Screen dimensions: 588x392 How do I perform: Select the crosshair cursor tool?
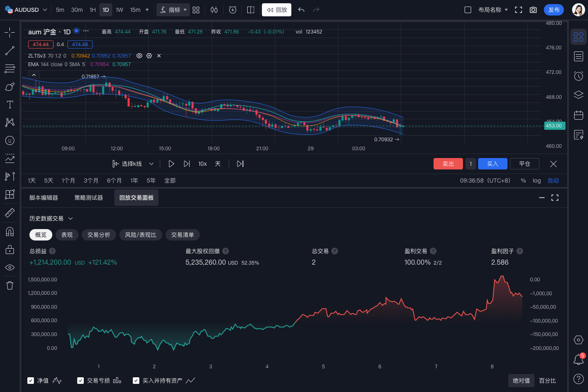(10, 32)
